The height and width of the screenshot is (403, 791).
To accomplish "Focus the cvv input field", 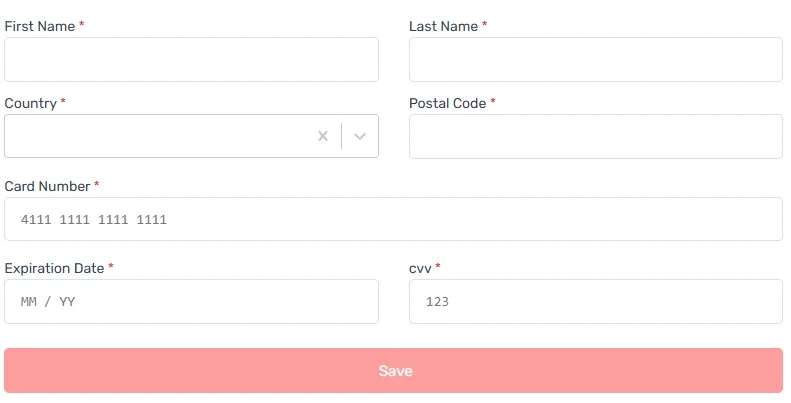I will click(595, 301).
